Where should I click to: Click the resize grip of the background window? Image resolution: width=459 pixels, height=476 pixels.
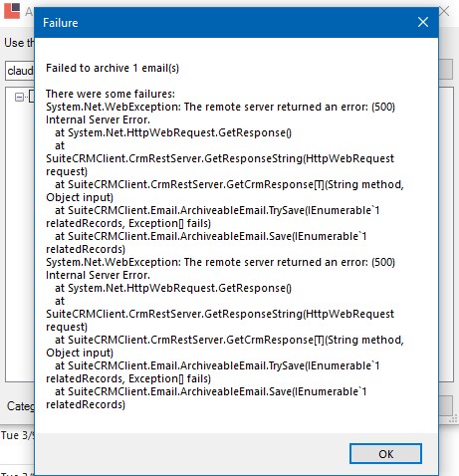tap(453, 420)
